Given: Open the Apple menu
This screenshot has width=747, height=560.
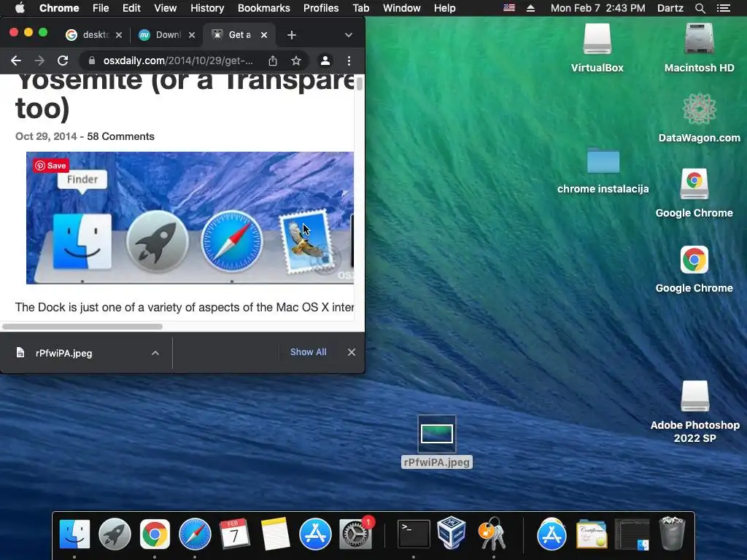Looking at the screenshot, I should pos(20,8).
